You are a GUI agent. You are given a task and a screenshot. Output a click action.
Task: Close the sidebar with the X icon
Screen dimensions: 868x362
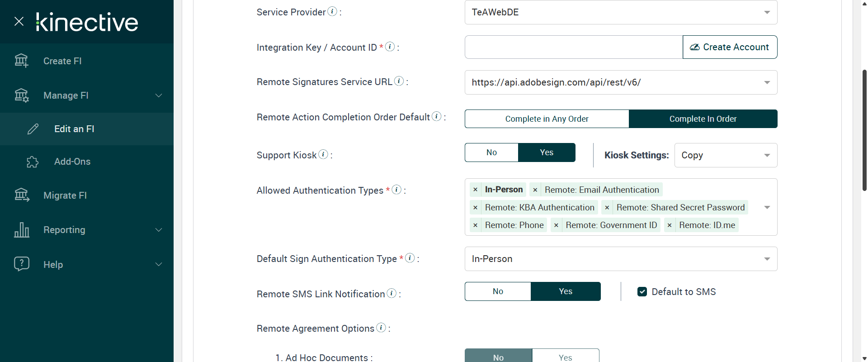(19, 21)
